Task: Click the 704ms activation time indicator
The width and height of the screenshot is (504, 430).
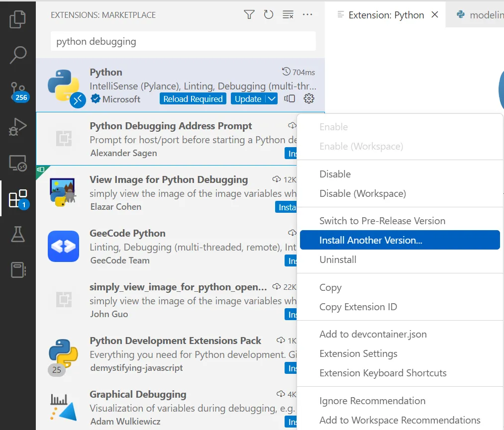Action: coord(299,72)
